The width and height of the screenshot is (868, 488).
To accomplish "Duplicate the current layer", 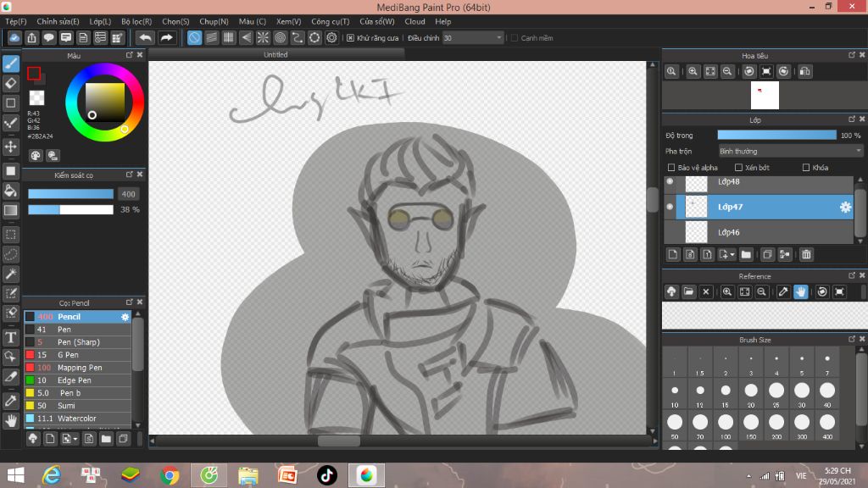I will pyautogui.click(x=766, y=254).
